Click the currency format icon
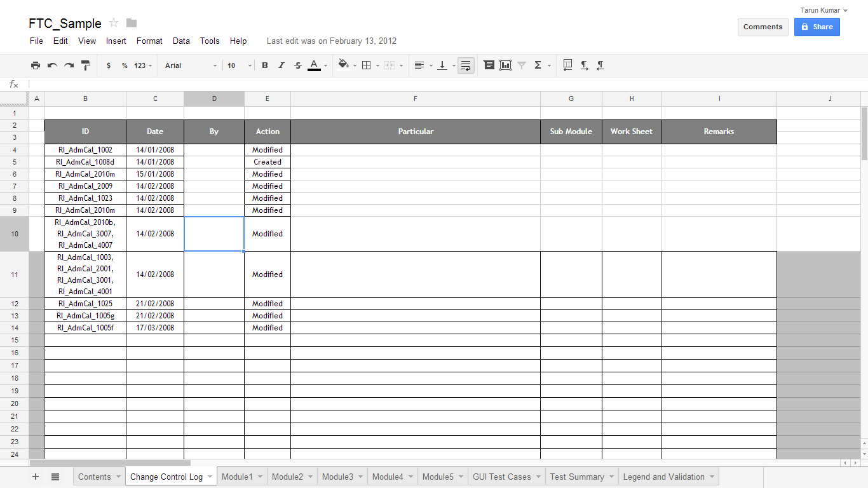Image resolution: width=868 pixels, height=488 pixels. [x=108, y=65]
